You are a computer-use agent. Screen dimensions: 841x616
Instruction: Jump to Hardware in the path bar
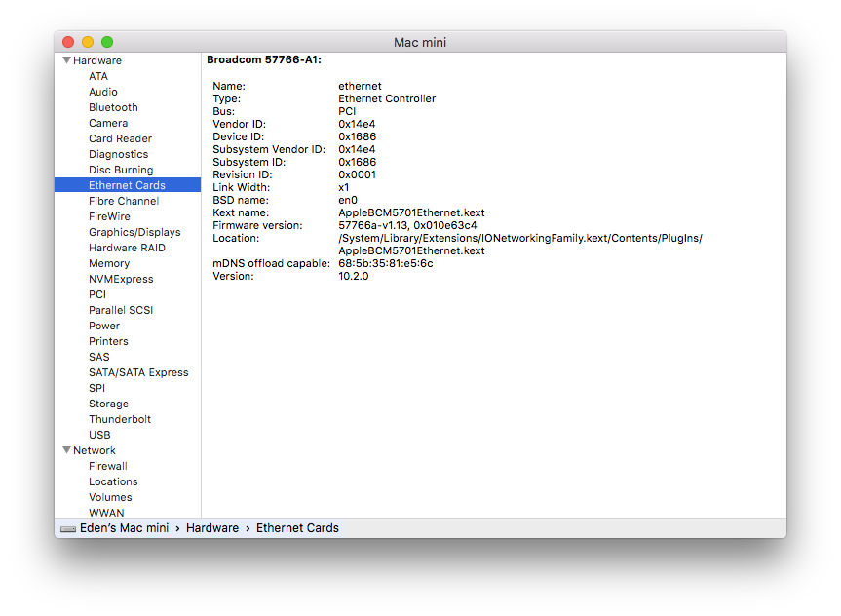[212, 528]
